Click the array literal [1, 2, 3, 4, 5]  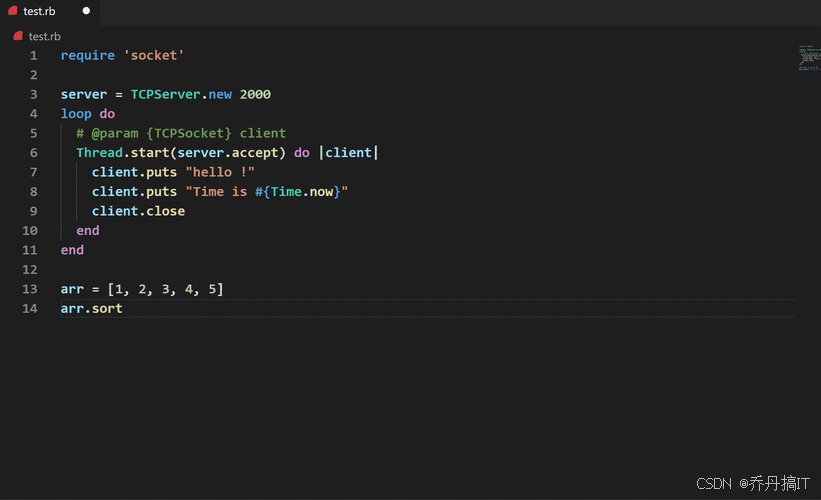[165, 289]
